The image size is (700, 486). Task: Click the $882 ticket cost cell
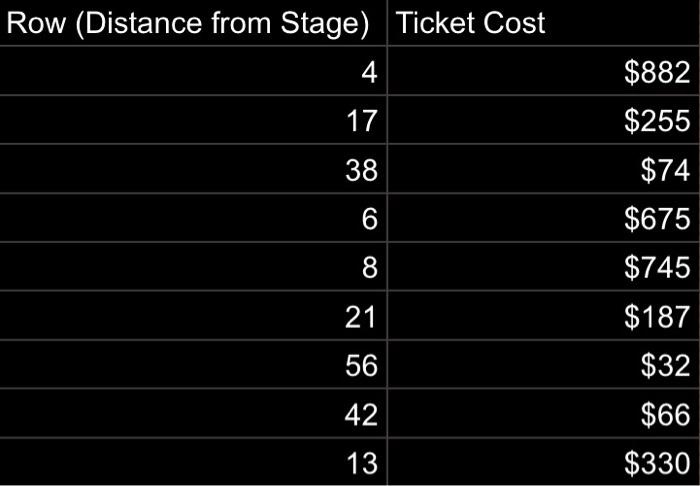point(543,70)
